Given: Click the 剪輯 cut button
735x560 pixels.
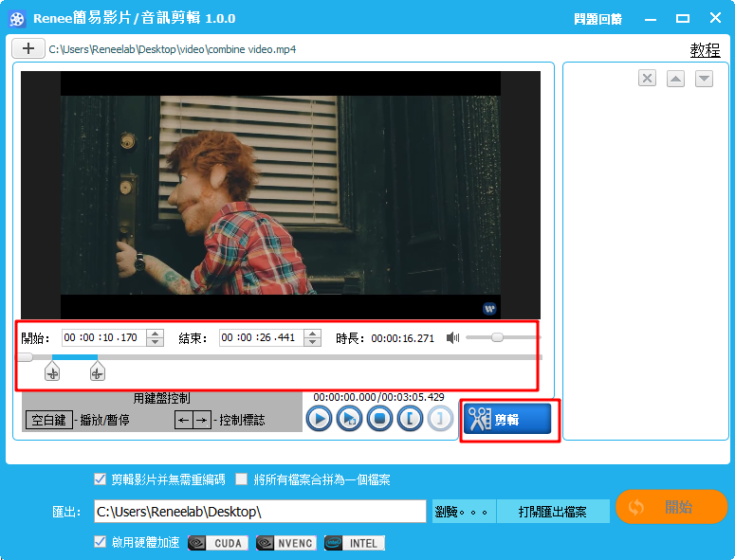Looking at the screenshot, I should coord(508,419).
